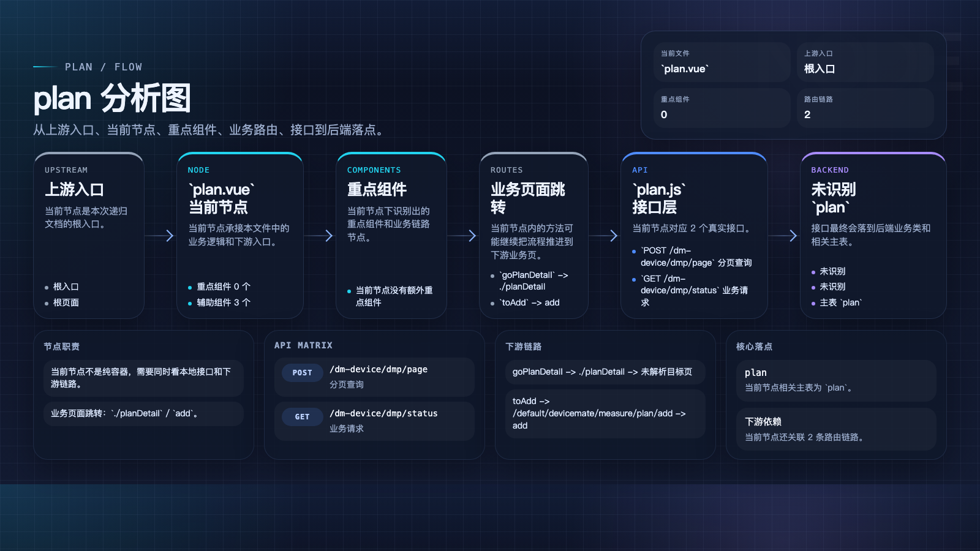The width and height of the screenshot is (980, 551).
Task: Click the POST method badge
Action: 303,372
